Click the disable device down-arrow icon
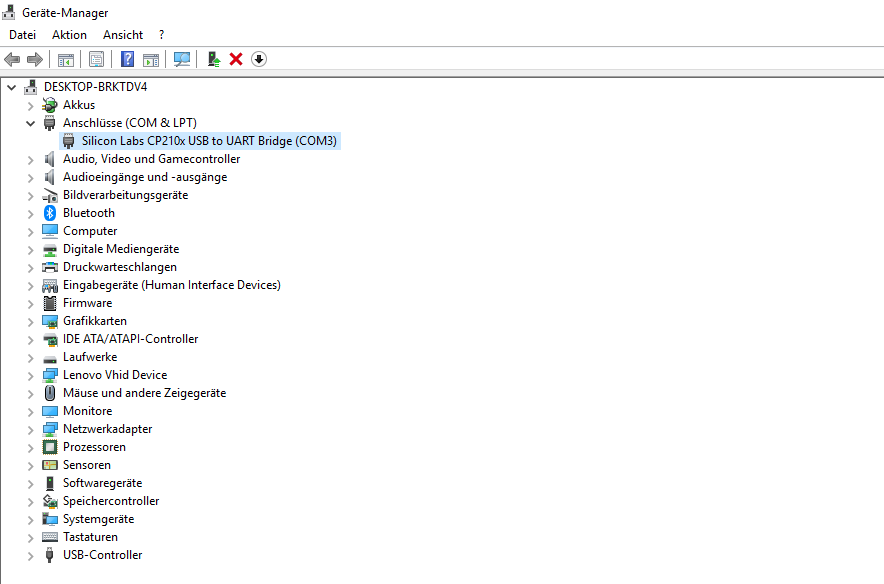 [x=259, y=59]
